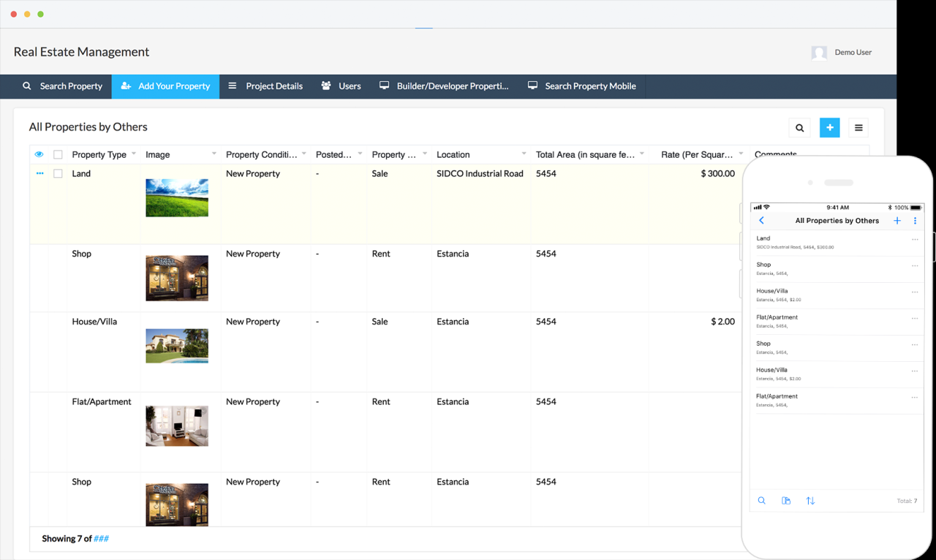
Task: Open the Project Details tab
Action: point(265,86)
